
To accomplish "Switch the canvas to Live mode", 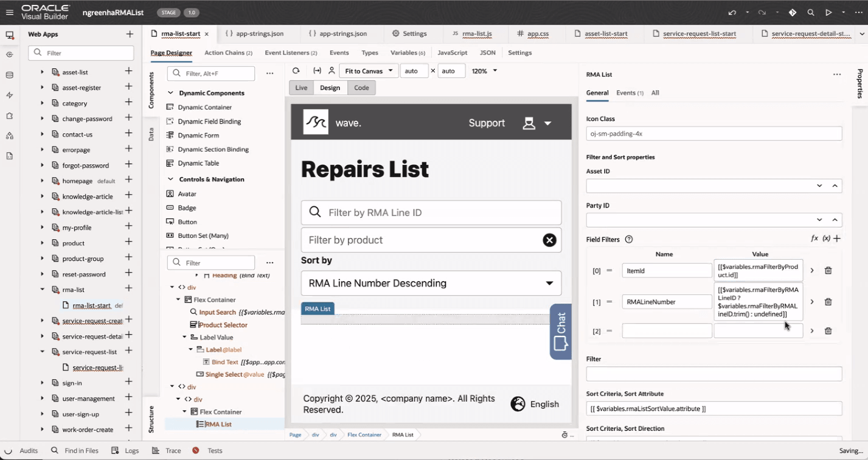I will pyautogui.click(x=300, y=88).
